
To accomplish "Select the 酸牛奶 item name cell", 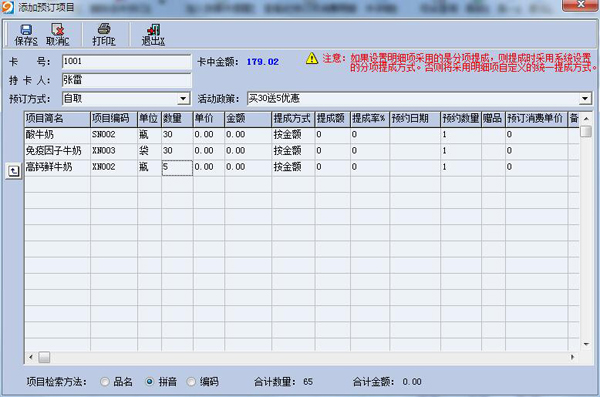I will coord(57,135).
